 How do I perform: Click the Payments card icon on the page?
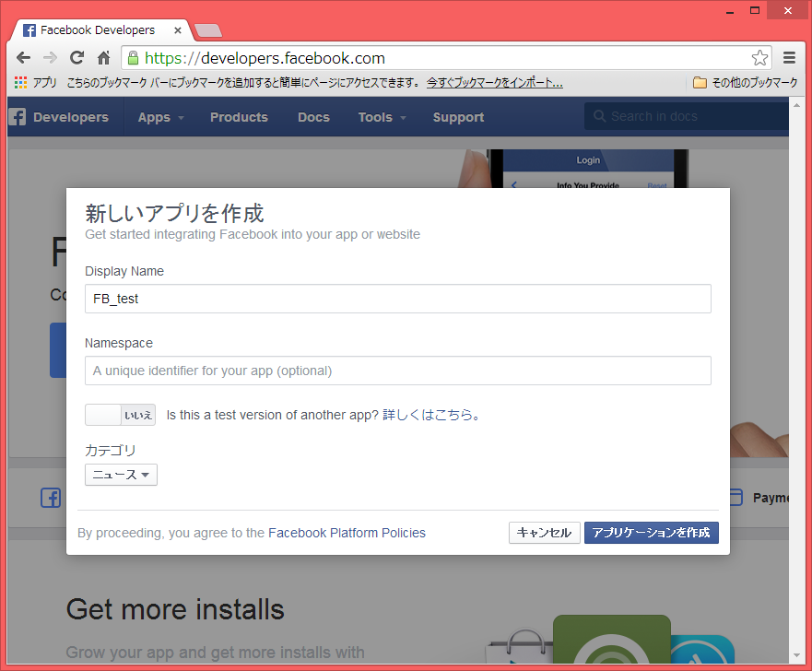click(736, 497)
